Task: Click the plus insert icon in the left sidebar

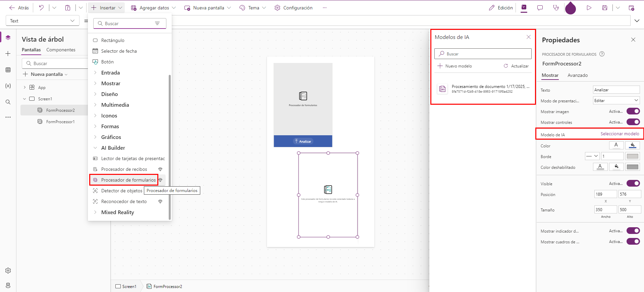Action: (x=8, y=54)
